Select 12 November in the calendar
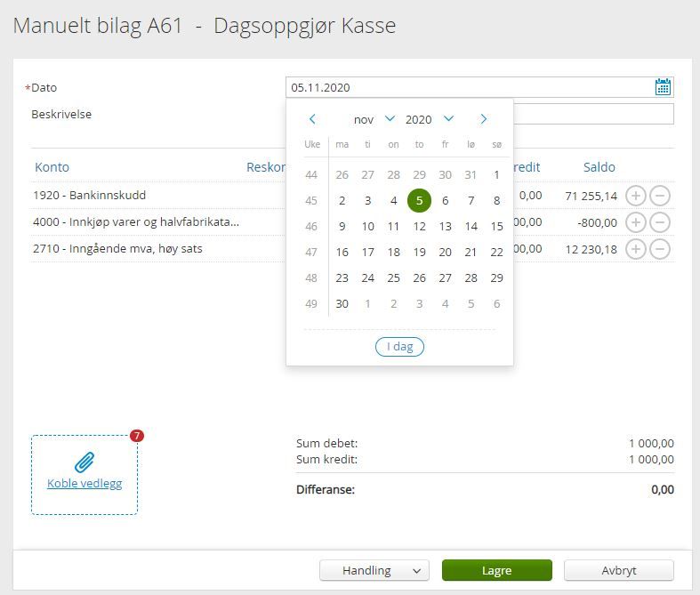Image resolution: width=700 pixels, height=595 pixels. tap(419, 226)
